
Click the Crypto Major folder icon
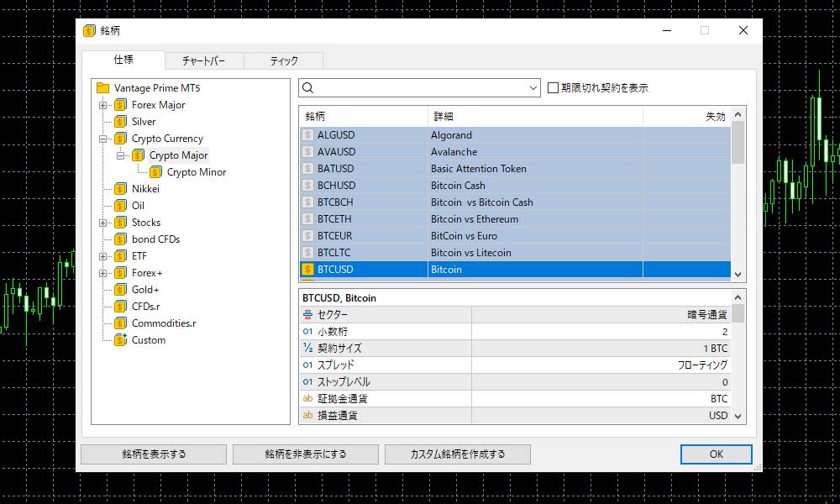click(139, 155)
